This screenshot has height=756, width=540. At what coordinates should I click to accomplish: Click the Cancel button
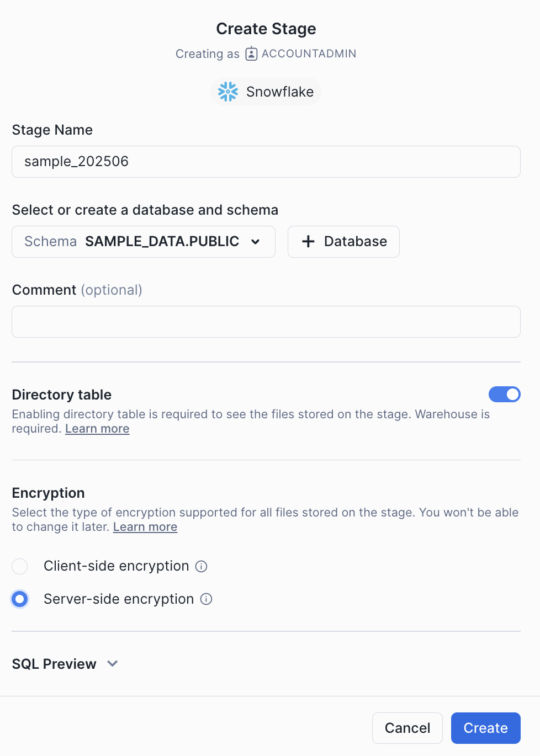(407, 728)
